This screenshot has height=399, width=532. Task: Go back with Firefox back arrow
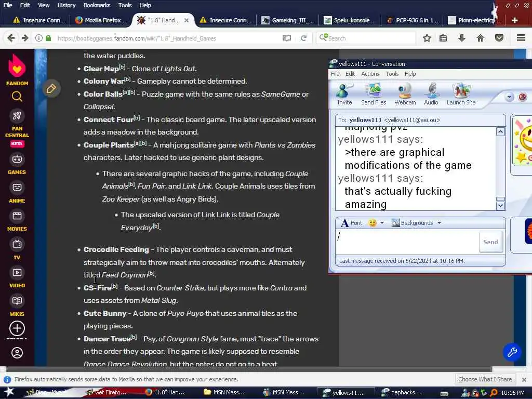point(11,38)
